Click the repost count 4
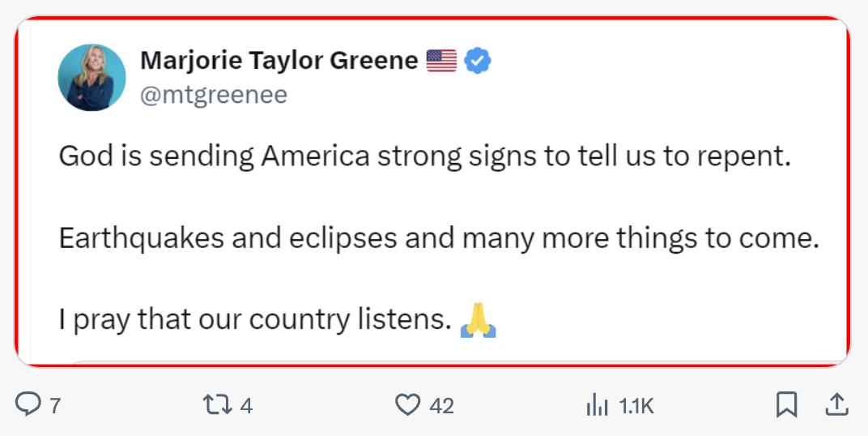Screen dimensions: 868x436 click(x=247, y=407)
